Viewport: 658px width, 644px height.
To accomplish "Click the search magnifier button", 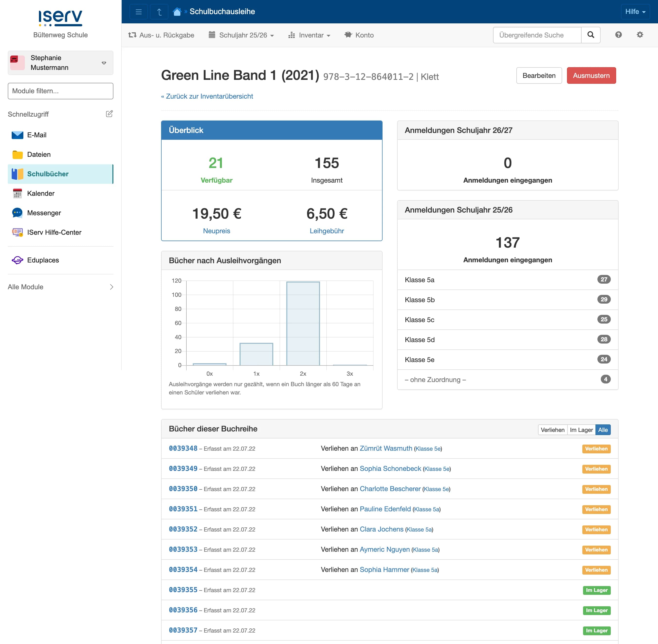I will tap(590, 35).
